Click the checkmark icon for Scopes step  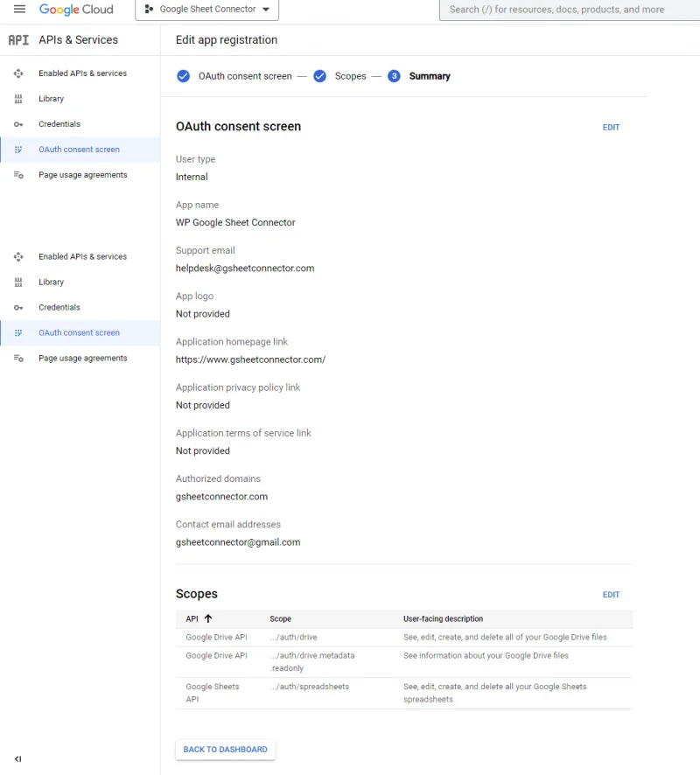point(320,76)
